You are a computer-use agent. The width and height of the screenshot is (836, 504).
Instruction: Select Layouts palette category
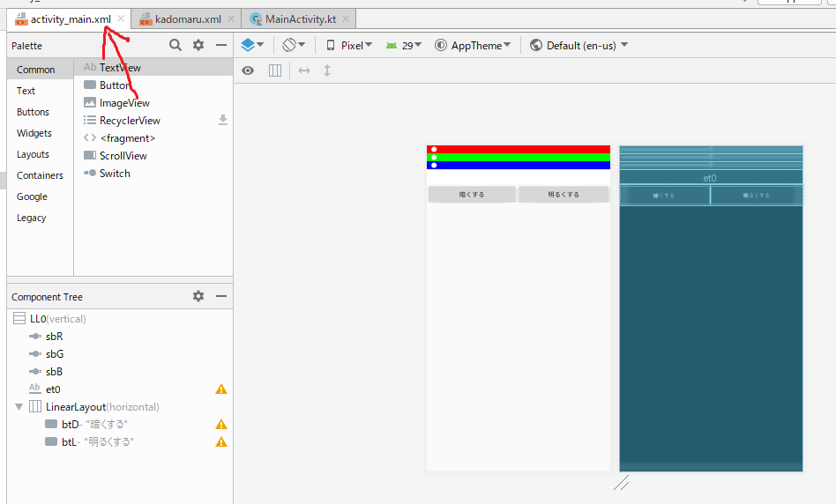40,154
